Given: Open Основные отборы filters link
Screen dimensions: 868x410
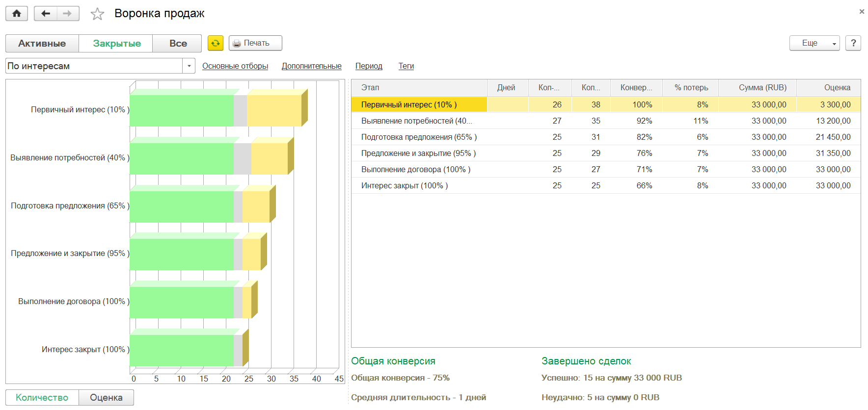Looking at the screenshot, I should [x=235, y=66].
